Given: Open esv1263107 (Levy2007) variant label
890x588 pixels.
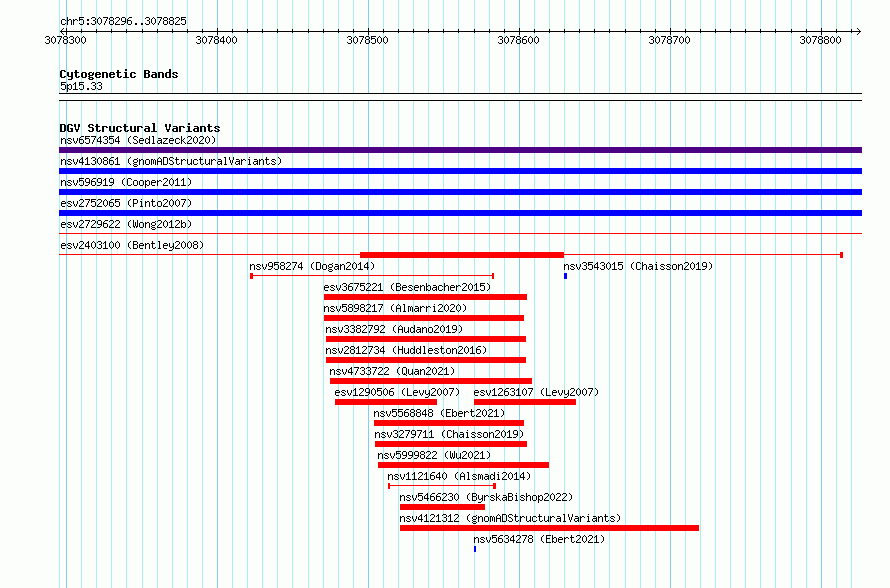Looking at the screenshot, I should tap(536, 392).
